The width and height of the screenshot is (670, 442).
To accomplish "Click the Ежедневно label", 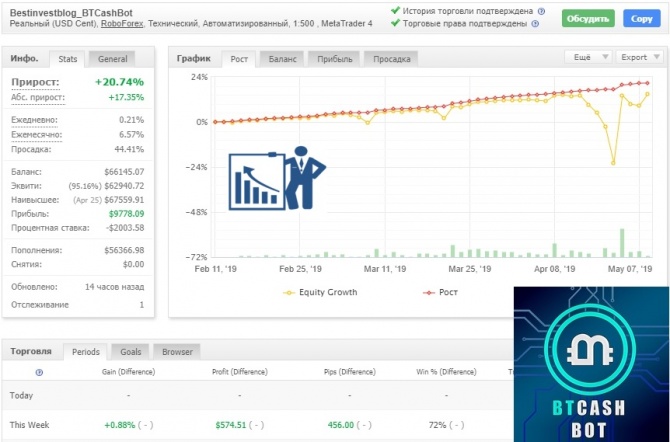I will coord(34,120).
